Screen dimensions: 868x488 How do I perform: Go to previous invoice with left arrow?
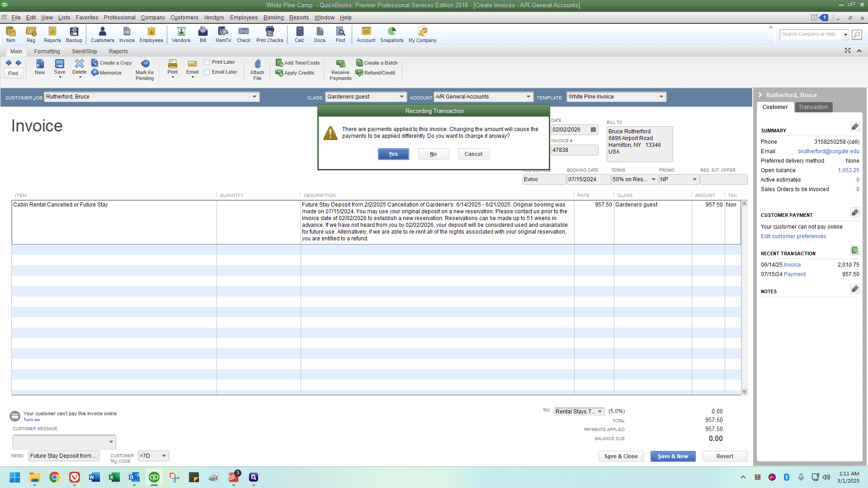(9, 63)
